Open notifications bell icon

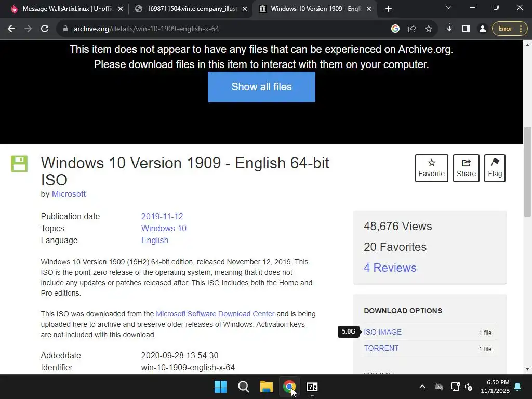click(x=517, y=387)
